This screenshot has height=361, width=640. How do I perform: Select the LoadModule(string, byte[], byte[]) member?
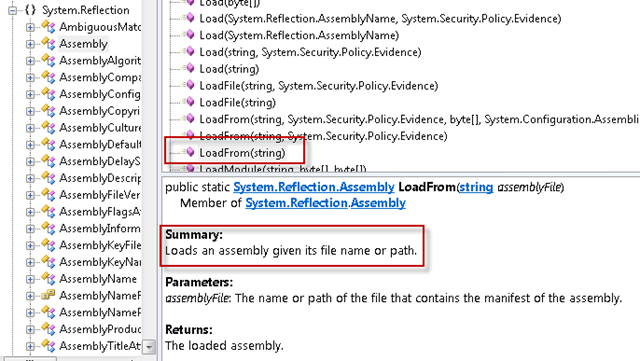(x=283, y=169)
